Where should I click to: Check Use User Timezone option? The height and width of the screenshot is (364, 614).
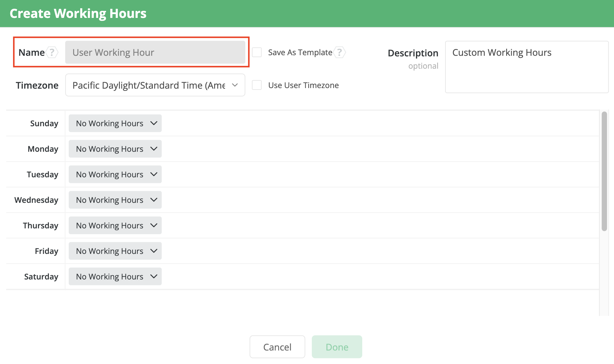[257, 85]
